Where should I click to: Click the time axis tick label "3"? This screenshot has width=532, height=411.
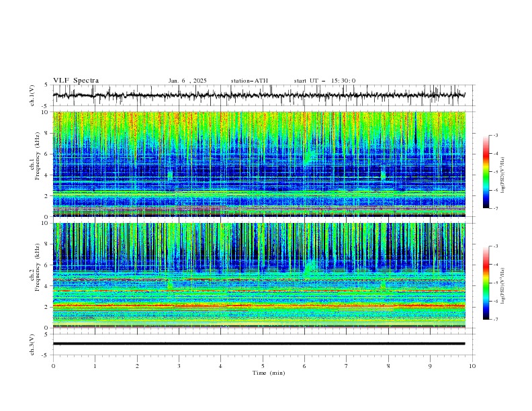click(179, 366)
